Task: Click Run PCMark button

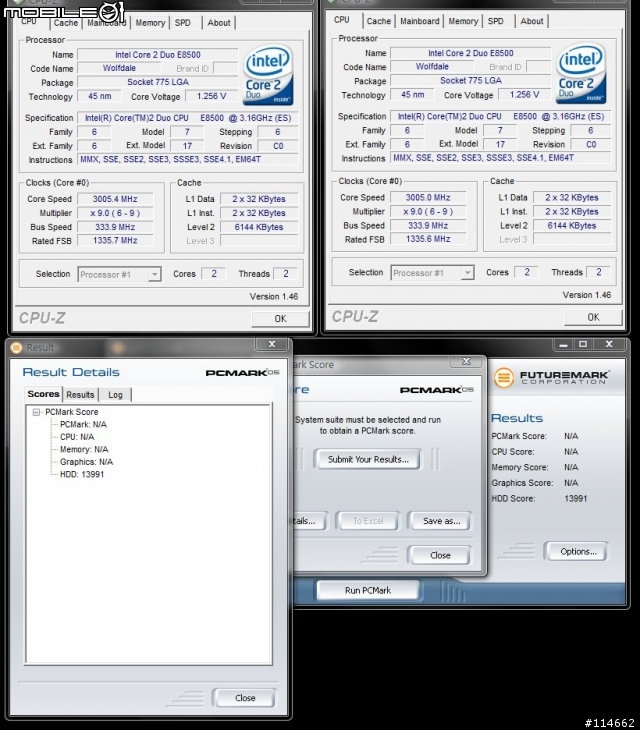Action: [368, 590]
